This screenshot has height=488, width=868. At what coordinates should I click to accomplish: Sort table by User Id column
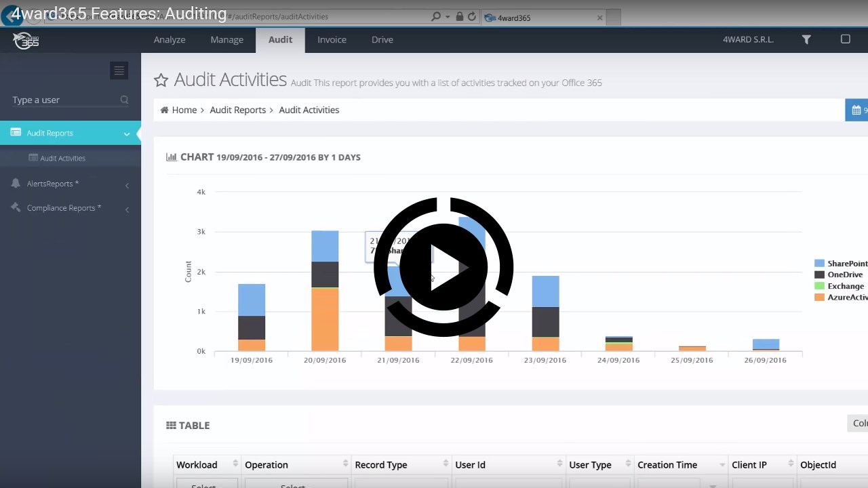[x=559, y=464]
